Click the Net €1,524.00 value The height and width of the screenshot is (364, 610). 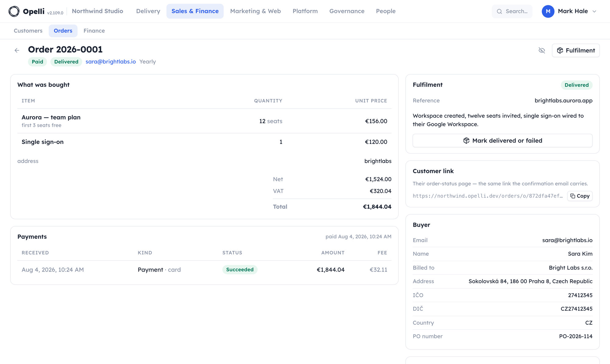click(x=378, y=179)
